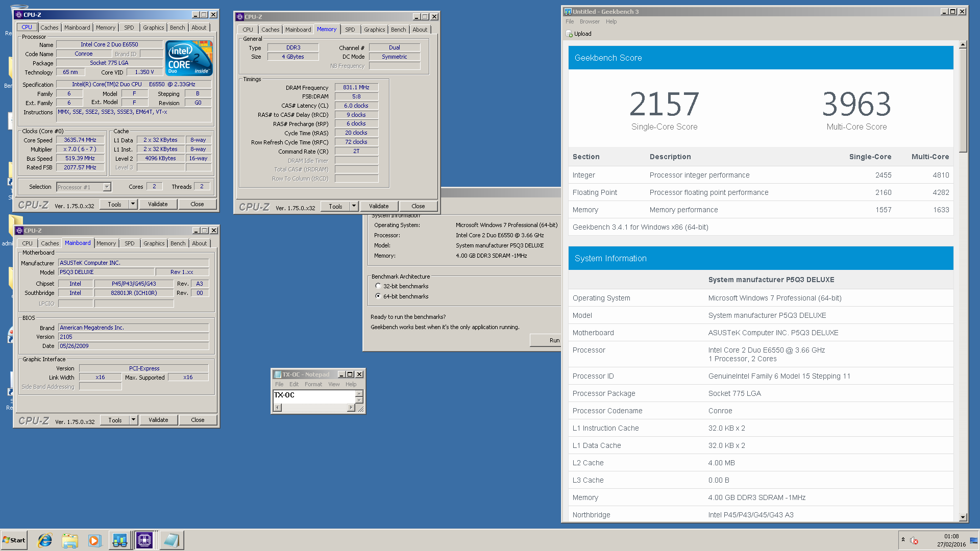The height and width of the screenshot is (551, 980).
Task: Click the Intel Core 2 Duo logo
Action: 189,58
